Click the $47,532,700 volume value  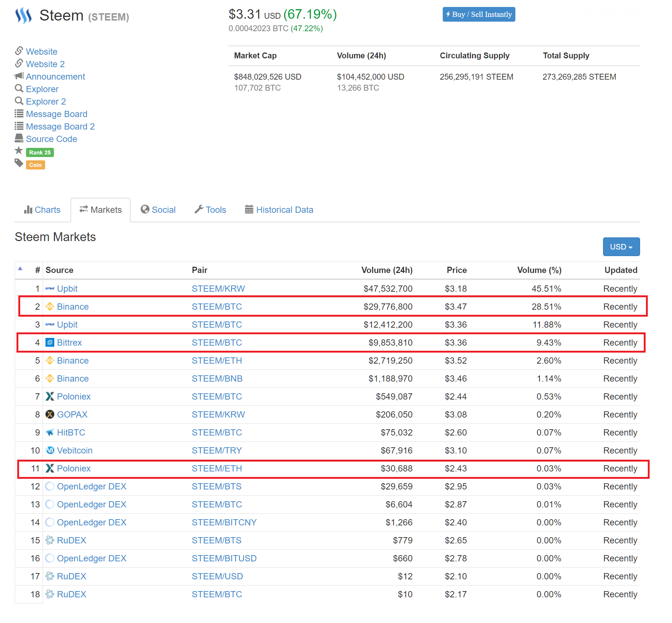pyautogui.click(x=388, y=289)
